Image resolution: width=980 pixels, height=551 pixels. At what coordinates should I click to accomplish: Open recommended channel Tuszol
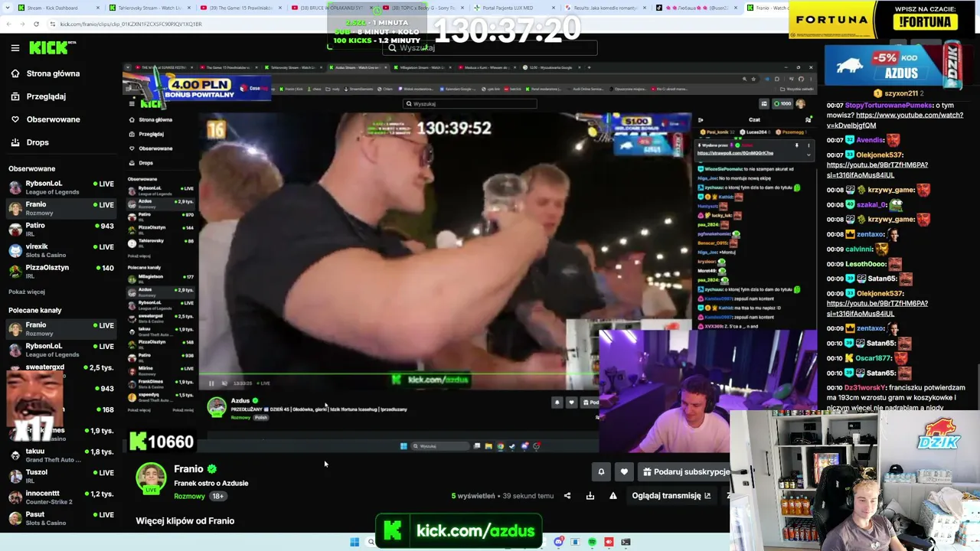pos(61,476)
